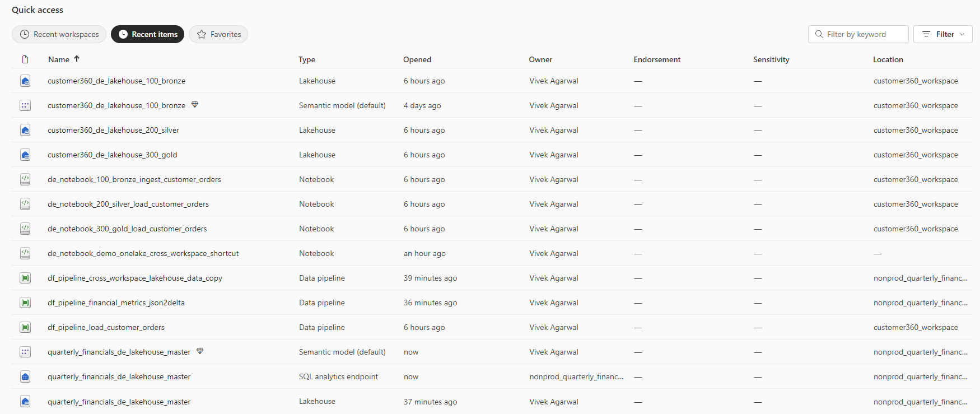Click the diamond badge beside quarterly_financials semantic model
The image size is (980, 414).
(200, 351)
